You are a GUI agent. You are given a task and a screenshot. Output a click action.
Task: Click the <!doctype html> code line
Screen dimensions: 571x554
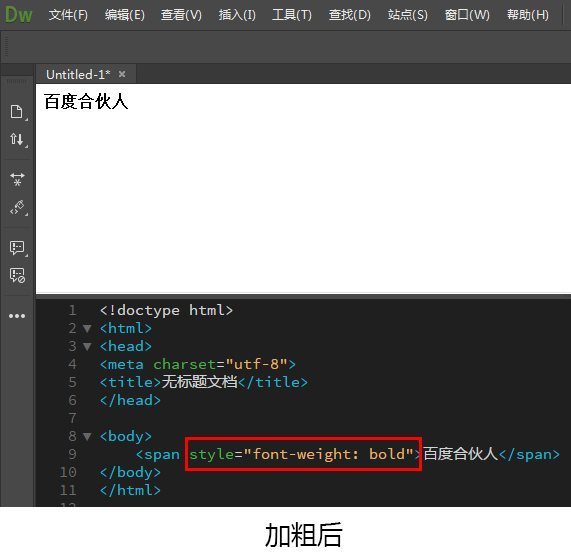(x=166, y=310)
